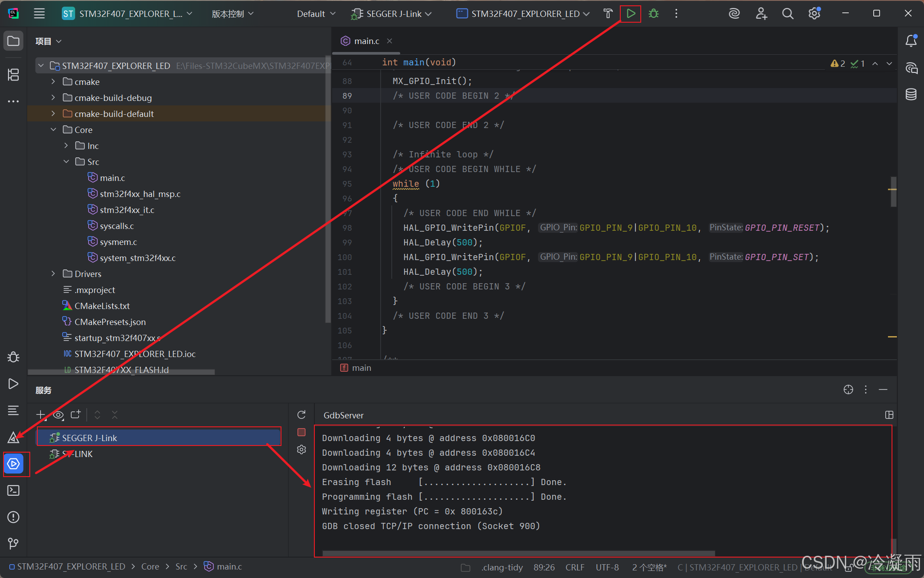The image size is (924, 578).
Task: Toggle the services view eye options
Action: click(x=58, y=415)
